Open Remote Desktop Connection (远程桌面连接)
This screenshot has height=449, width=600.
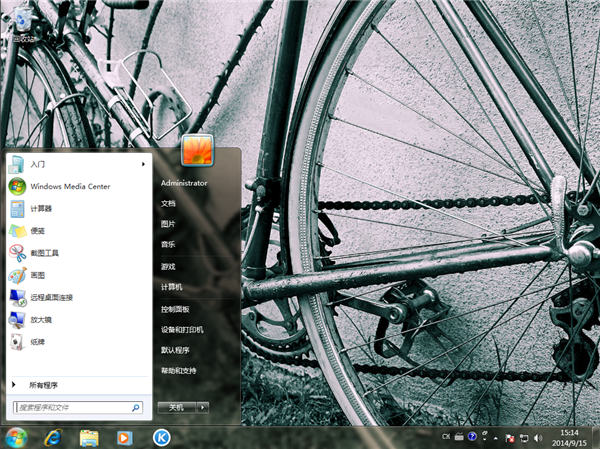tap(51, 297)
